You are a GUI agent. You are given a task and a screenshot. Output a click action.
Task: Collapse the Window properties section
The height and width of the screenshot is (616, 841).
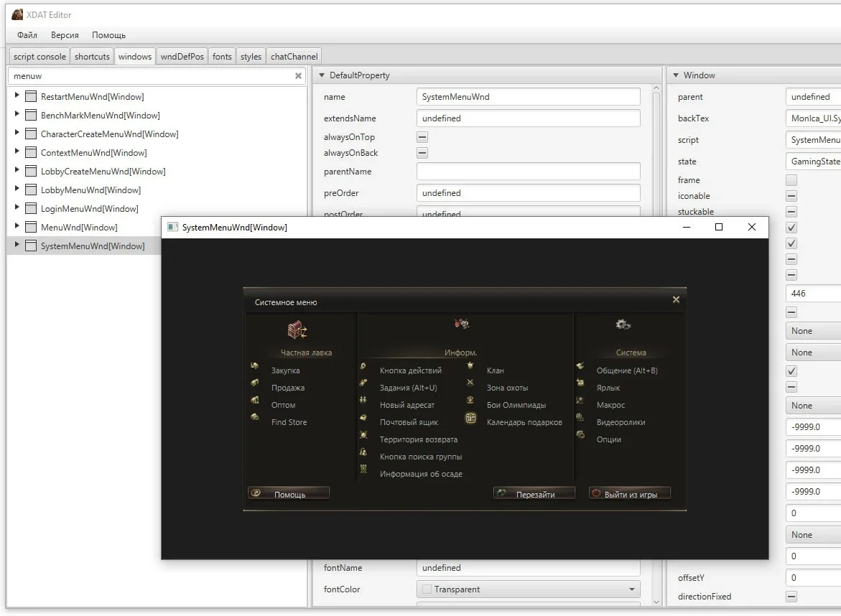point(676,75)
